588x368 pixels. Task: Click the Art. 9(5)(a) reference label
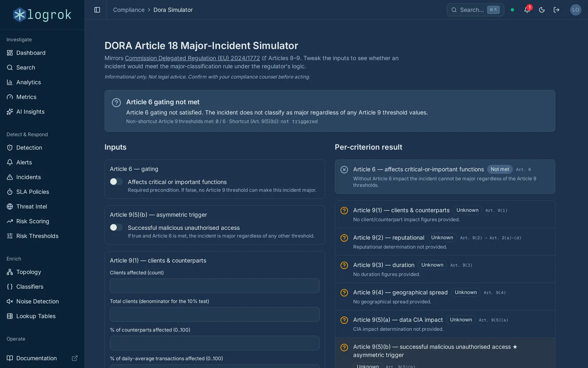click(x=493, y=320)
